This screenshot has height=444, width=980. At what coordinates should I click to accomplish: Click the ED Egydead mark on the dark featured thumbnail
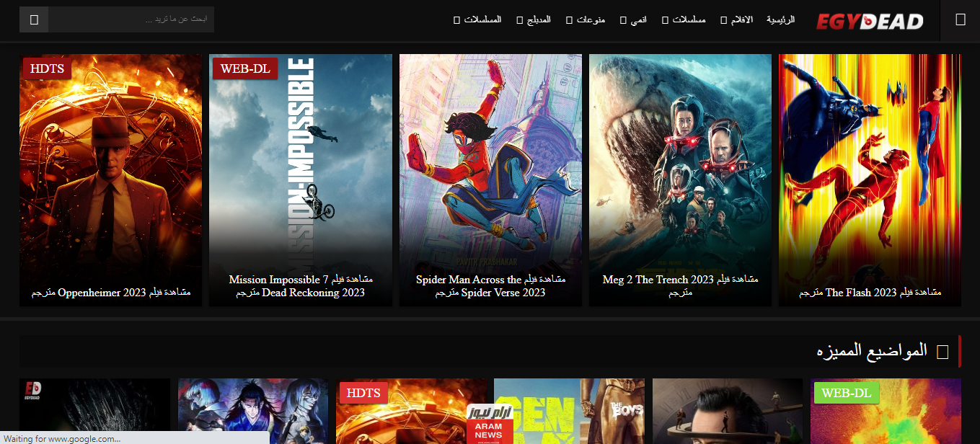pyautogui.click(x=32, y=390)
